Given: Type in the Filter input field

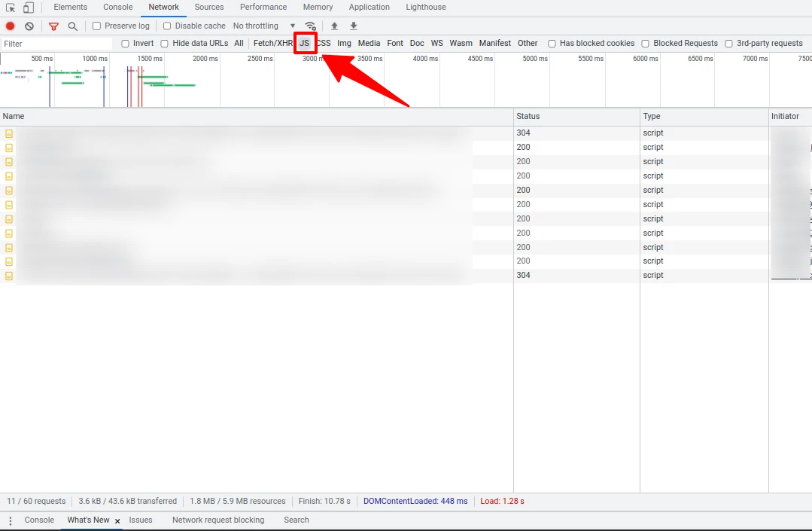Looking at the screenshot, I should 56,44.
